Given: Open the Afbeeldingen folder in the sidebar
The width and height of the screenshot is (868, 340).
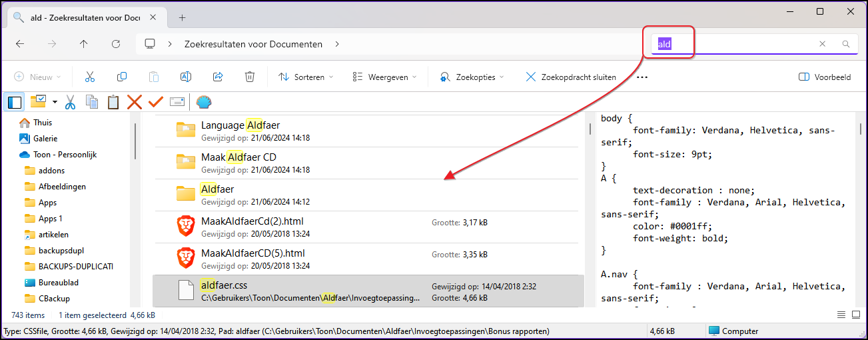Looking at the screenshot, I should click(61, 187).
